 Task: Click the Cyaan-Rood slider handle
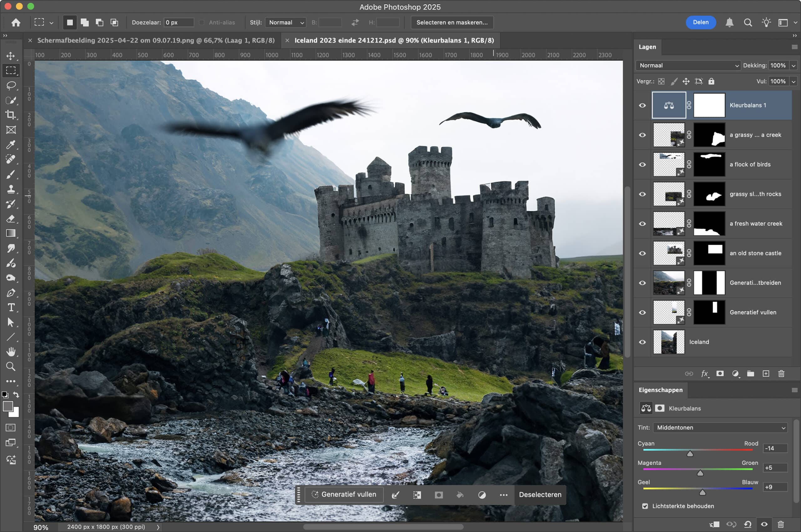690,454
